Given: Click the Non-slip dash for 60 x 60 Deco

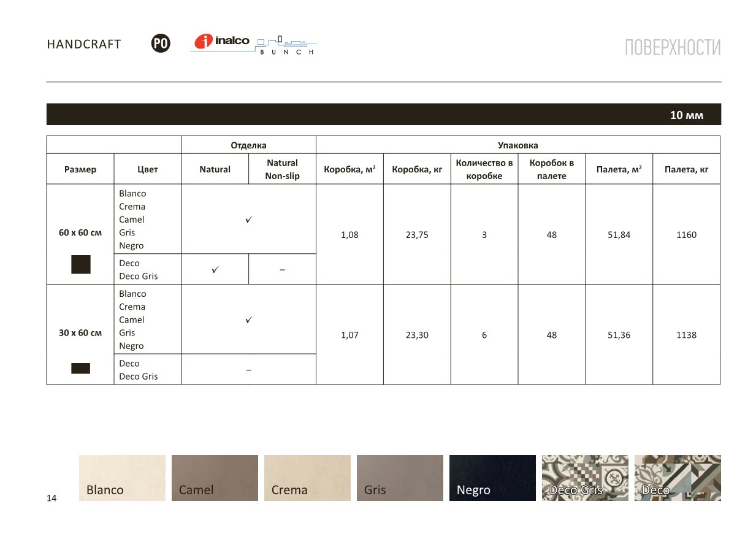Looking at the screenshot, I should tap(282, 269).
